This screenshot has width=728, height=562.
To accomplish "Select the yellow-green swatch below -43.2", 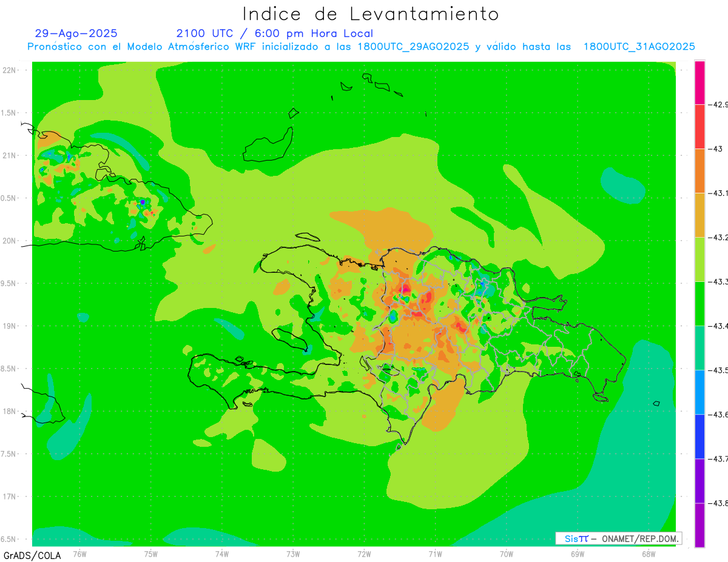I will click(699, 259).
